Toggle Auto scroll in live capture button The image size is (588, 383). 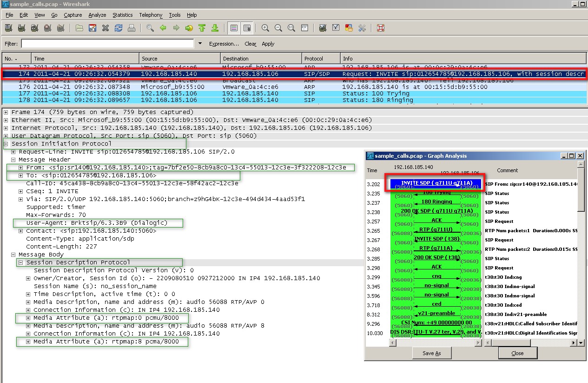click(247, 28)
